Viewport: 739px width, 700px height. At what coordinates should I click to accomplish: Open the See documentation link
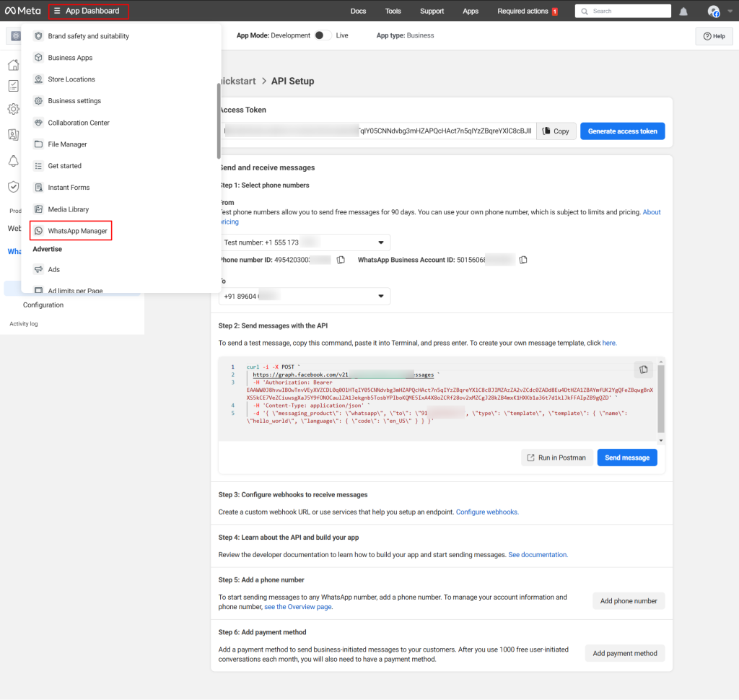[538, 555]
